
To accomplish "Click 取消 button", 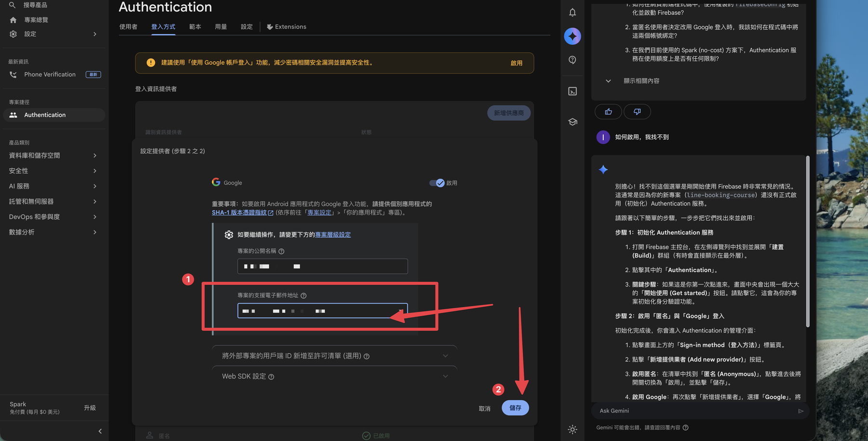I will pyautogui.click(x=485, y=409).
